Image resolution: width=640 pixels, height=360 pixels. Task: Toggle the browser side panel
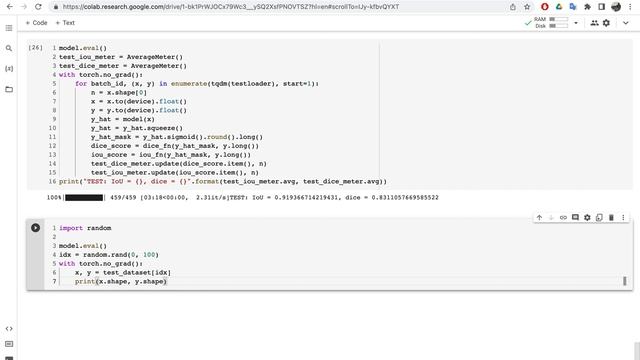pos(602,7)
